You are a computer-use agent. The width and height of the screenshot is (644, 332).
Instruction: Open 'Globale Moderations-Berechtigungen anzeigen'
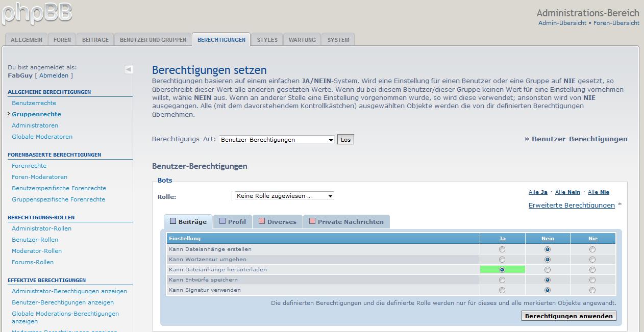[x=65, y=317]
